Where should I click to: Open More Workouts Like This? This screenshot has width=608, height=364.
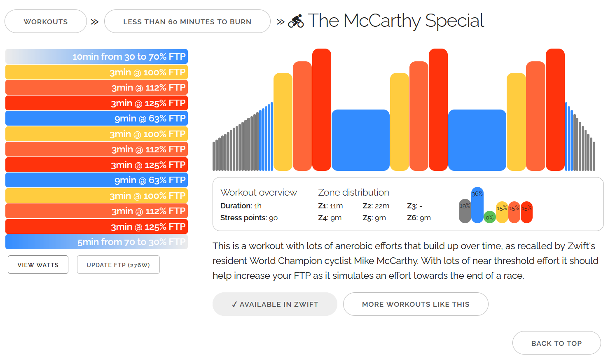pyautogui.click(x=415, y=304)
